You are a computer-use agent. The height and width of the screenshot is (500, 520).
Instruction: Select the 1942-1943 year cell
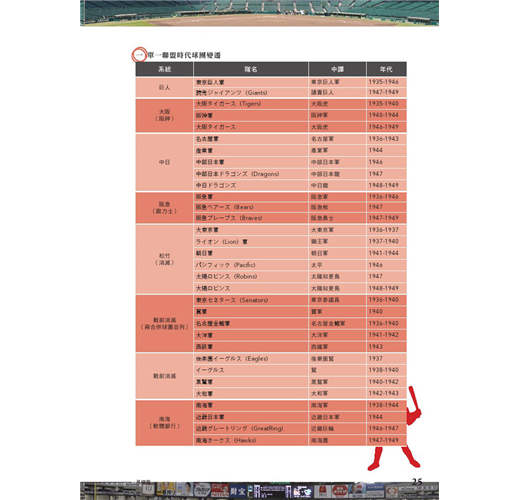(x=386, y=393)
